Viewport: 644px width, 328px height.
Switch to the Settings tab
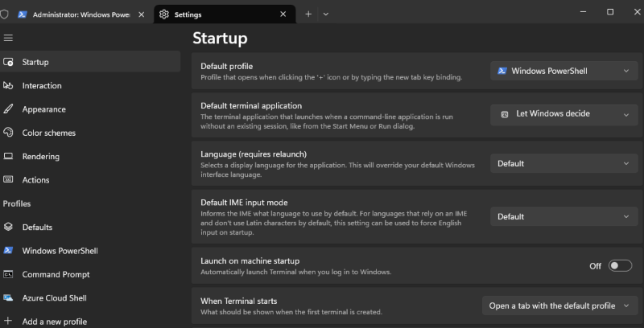(225, 14)
